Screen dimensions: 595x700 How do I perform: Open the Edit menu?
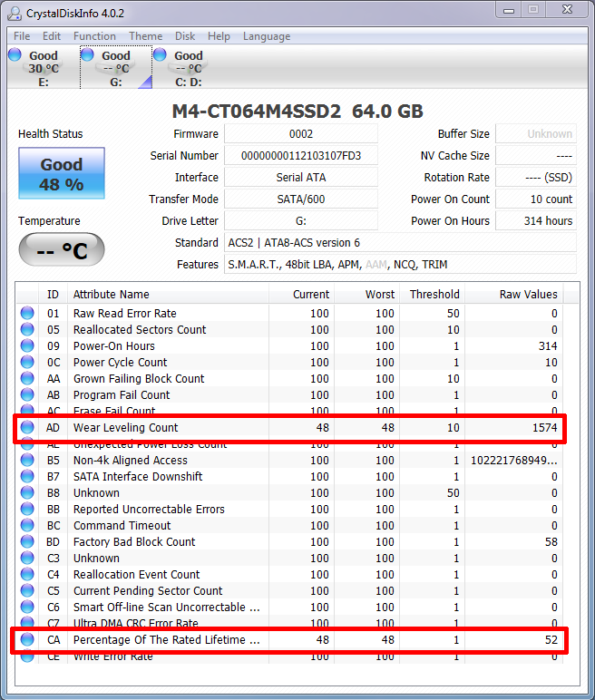[x=52, y=36]
